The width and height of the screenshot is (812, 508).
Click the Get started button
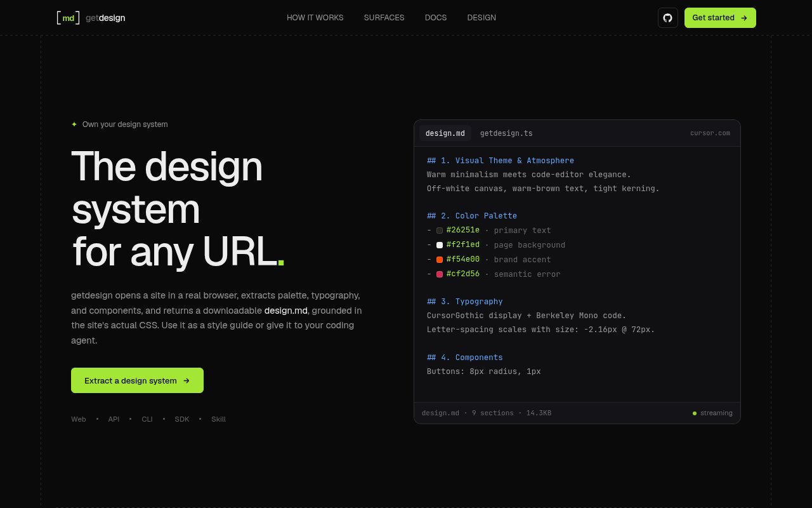pyautogui.click(x=720, y=18)
